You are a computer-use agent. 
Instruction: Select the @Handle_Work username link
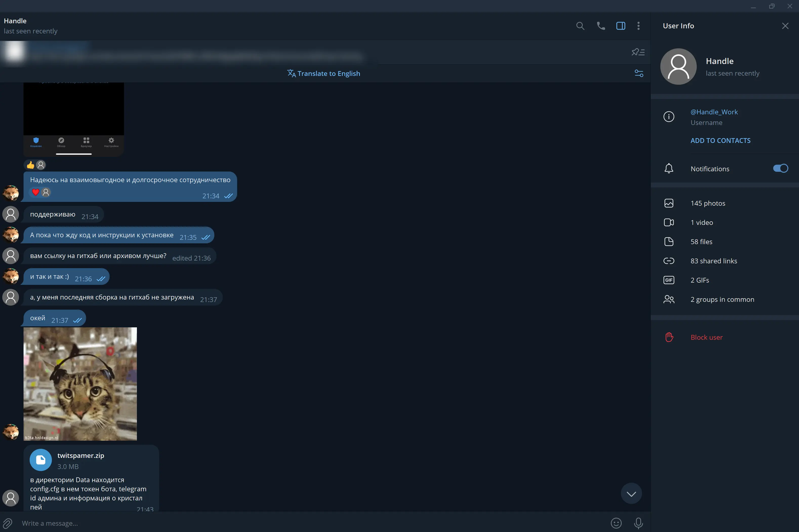pos(713,111)
